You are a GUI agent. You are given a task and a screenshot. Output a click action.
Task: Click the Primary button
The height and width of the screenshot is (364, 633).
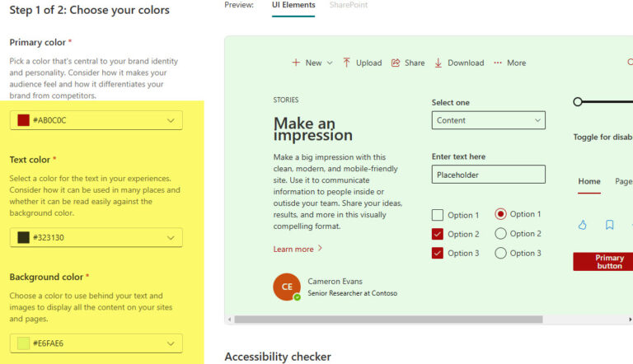point(603,262)
